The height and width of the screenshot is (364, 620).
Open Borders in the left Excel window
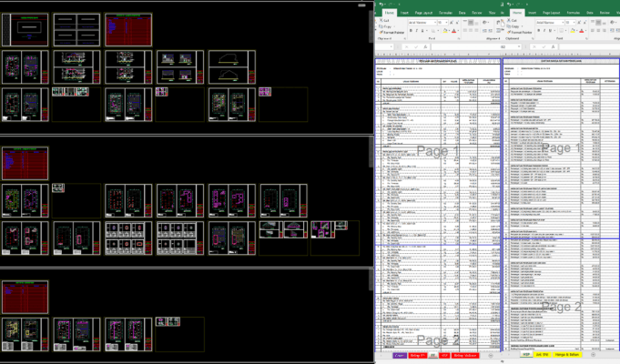click(x=434, y=30)
